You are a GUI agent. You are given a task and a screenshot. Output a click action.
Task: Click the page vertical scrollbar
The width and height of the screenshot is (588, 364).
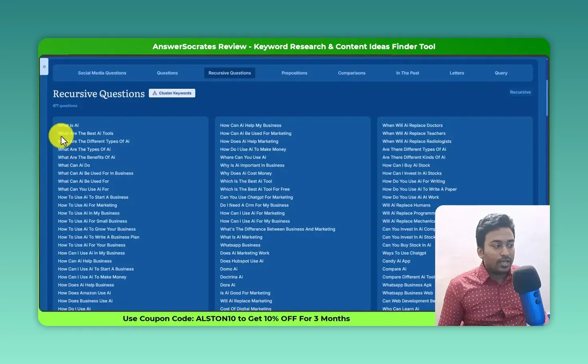pyautogui.click(x=547, y=98)
